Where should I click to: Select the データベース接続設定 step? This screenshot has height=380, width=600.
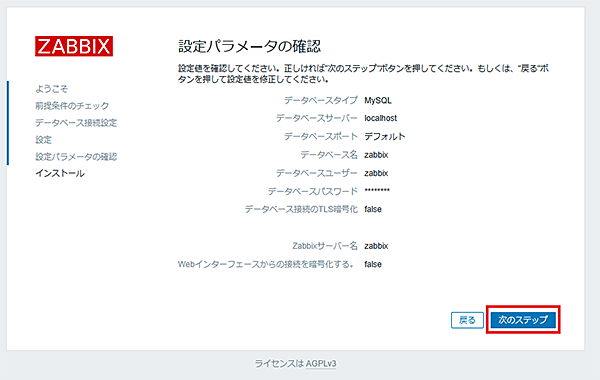[x=76, y=123]
